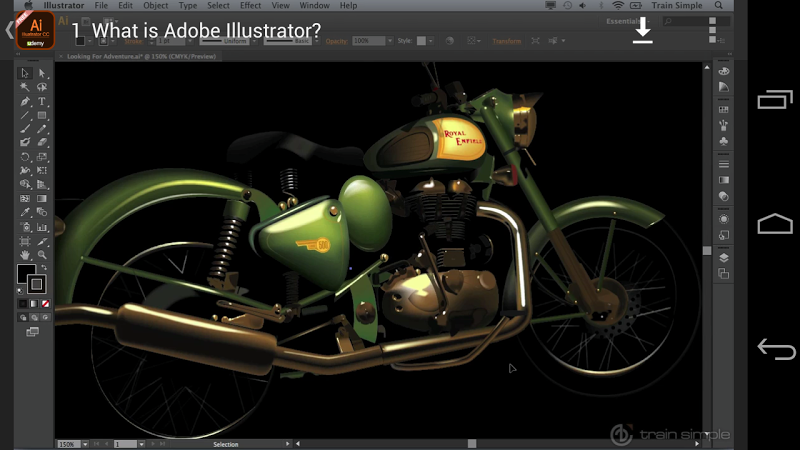
Task: Open the Effect menu
Action: 250,6
